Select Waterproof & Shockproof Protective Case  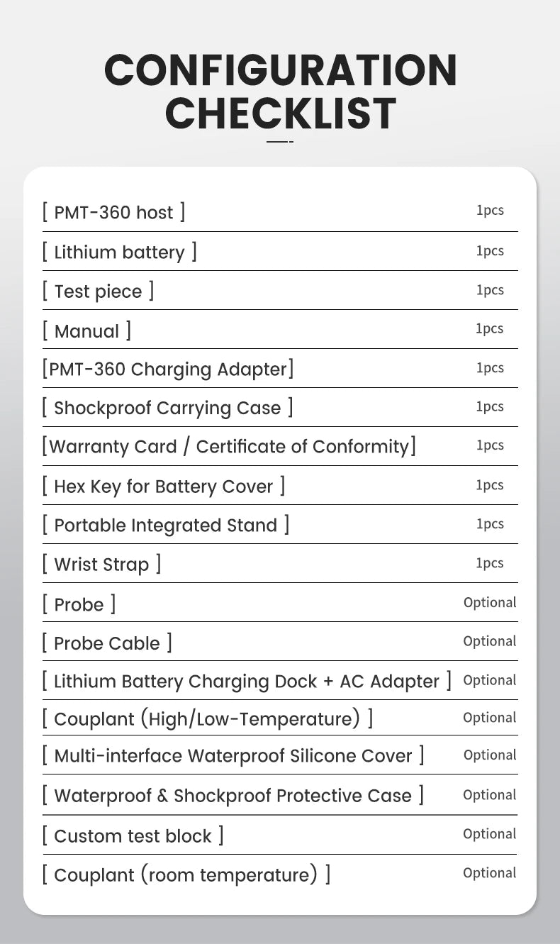pos(233,795)
